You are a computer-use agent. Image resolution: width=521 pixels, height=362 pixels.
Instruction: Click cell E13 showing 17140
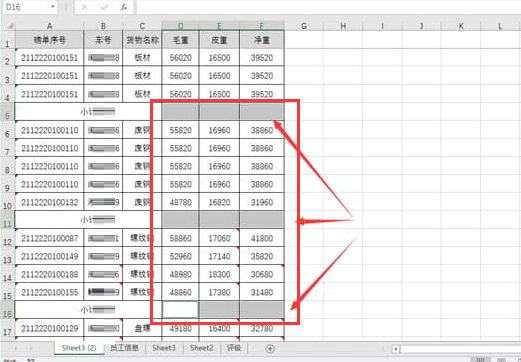219,256
